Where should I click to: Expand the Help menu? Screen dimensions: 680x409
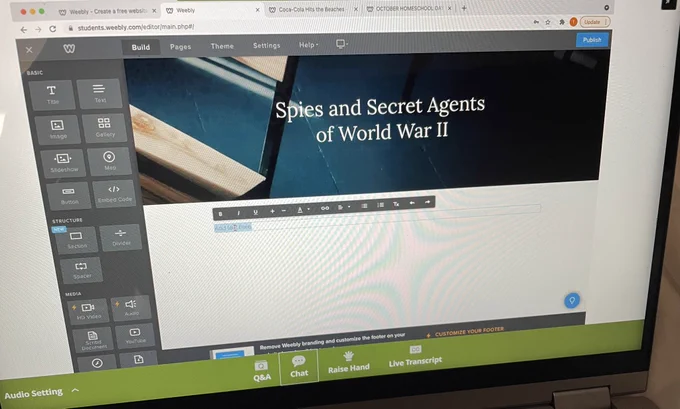coord(308,45)
